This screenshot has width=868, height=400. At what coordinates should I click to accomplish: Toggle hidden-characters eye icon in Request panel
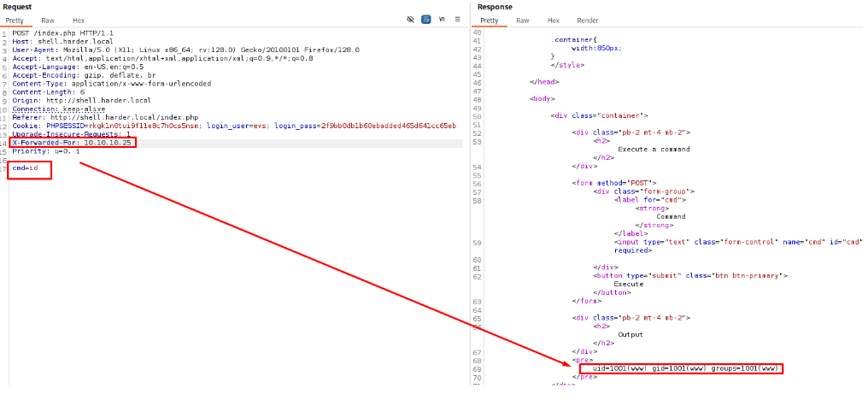point(410,19)
